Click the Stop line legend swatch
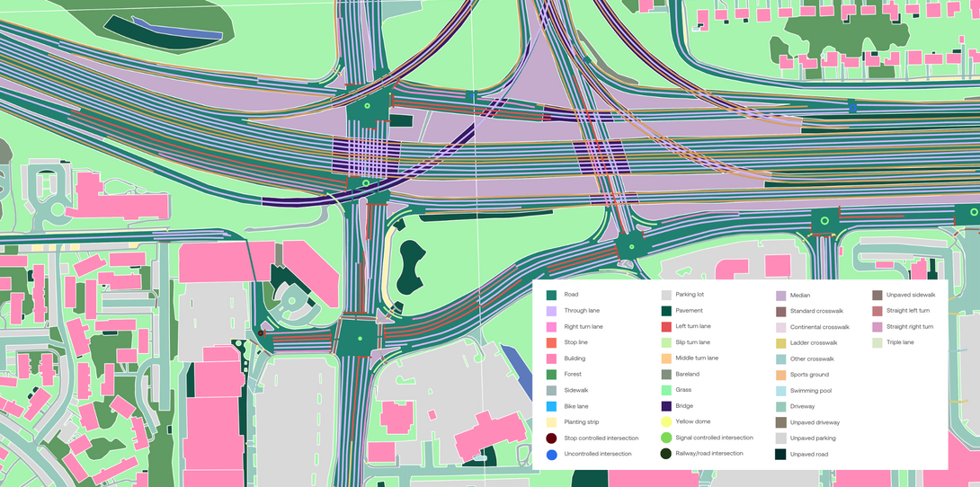 pyautogui.click(x=551, y=342)
